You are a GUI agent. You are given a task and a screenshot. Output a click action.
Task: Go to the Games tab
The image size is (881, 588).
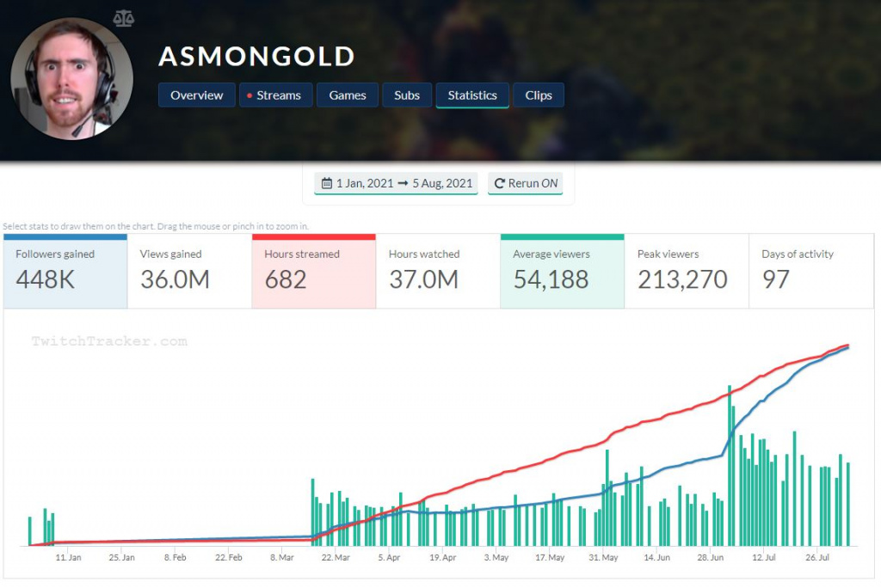tap(348, 95)
